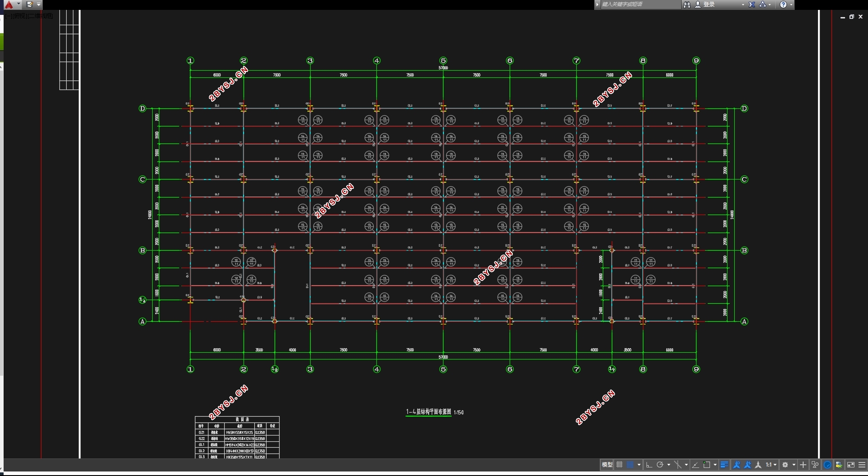Click the isolate objects shapes icon

pyautogui.click(x=815, y=465)
